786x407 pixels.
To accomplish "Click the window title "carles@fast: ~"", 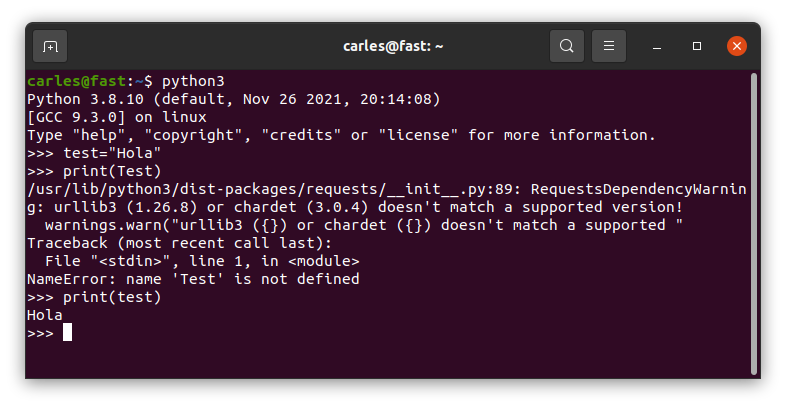I will tap(393, 46).
